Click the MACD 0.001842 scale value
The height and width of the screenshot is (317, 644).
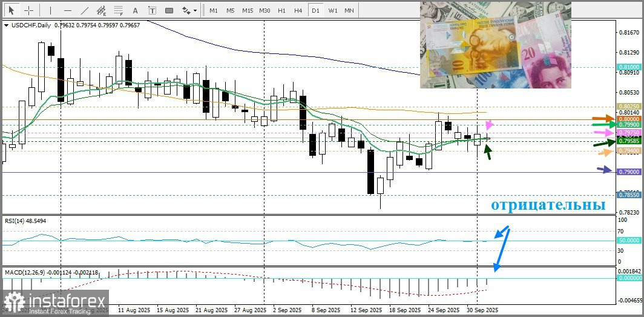point(630,272)
